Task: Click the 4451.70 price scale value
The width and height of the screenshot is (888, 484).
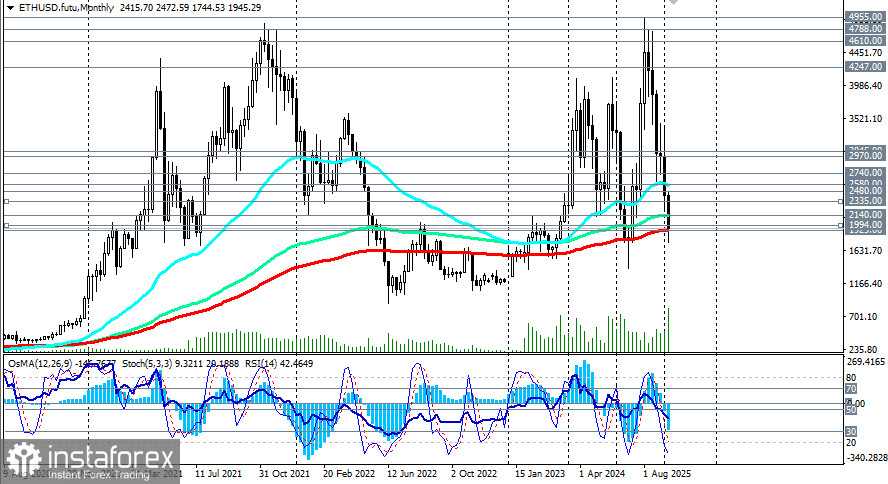Action: coord(865,53)
